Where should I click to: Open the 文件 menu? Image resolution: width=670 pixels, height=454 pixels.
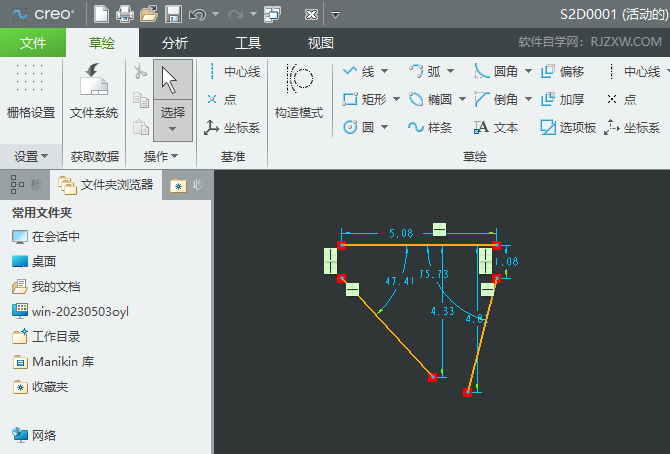pyautogui.click(x=33, y=43)
